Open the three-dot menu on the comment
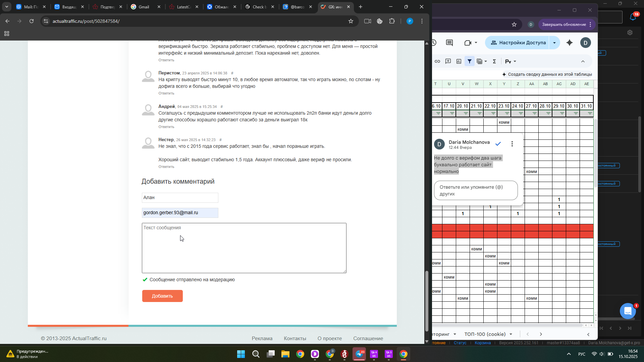Image resolution: width=644 pixels, height=362 pixels. coord(512,144)
